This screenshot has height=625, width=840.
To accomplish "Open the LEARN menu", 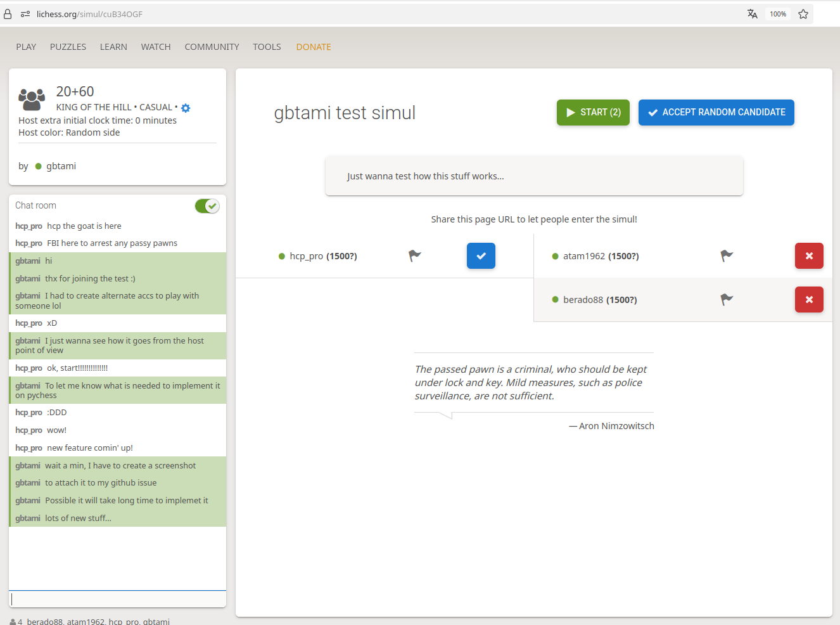I will click(x=113, y=47).
